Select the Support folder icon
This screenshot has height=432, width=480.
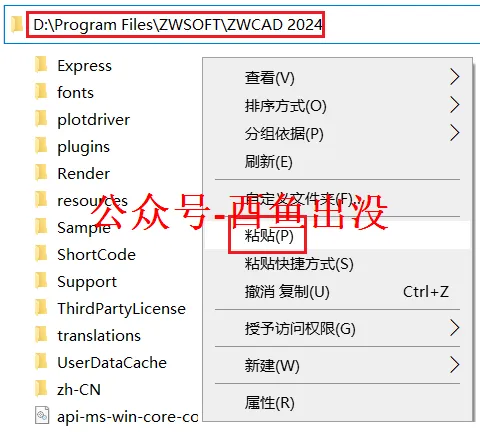41,281
